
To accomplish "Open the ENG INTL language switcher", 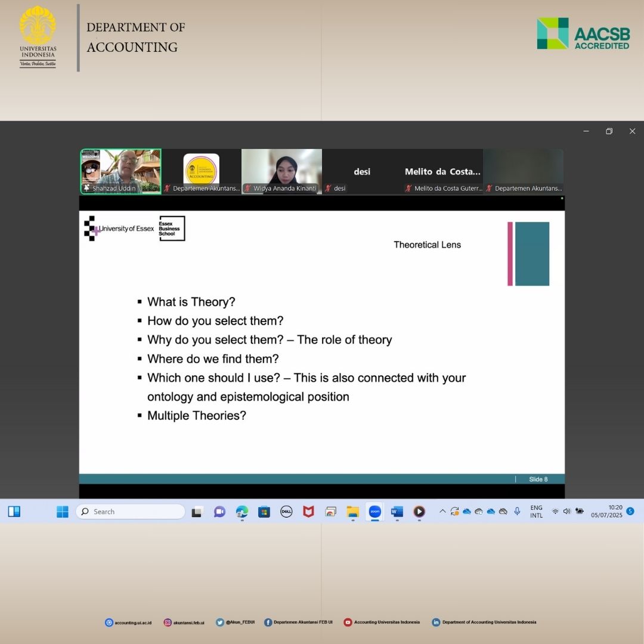I will [x=536, y=512].
